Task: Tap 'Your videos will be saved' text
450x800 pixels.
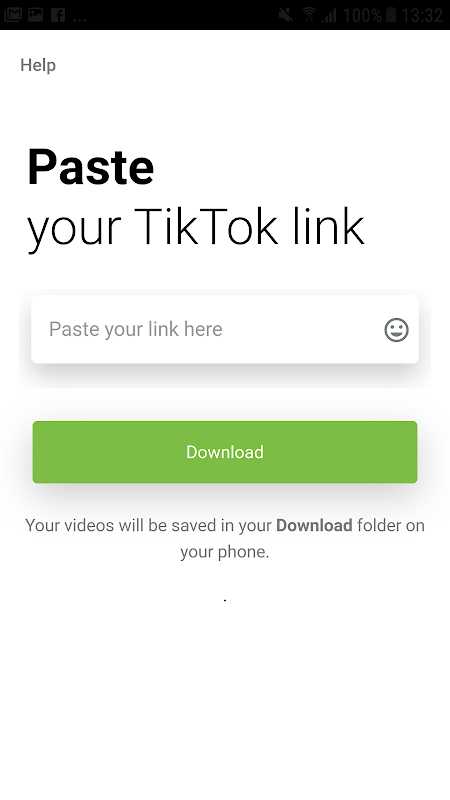Action: click(121, 526)
